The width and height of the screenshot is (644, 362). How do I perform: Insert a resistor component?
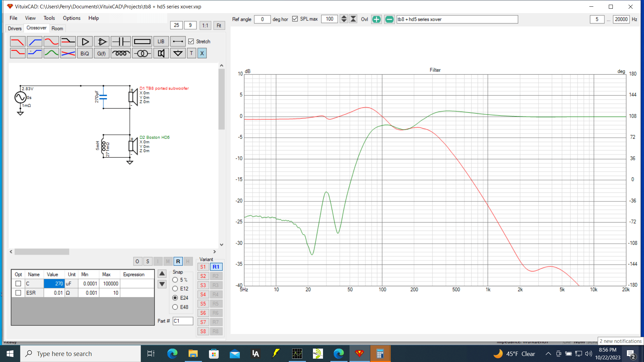click(x=142, y=42)
